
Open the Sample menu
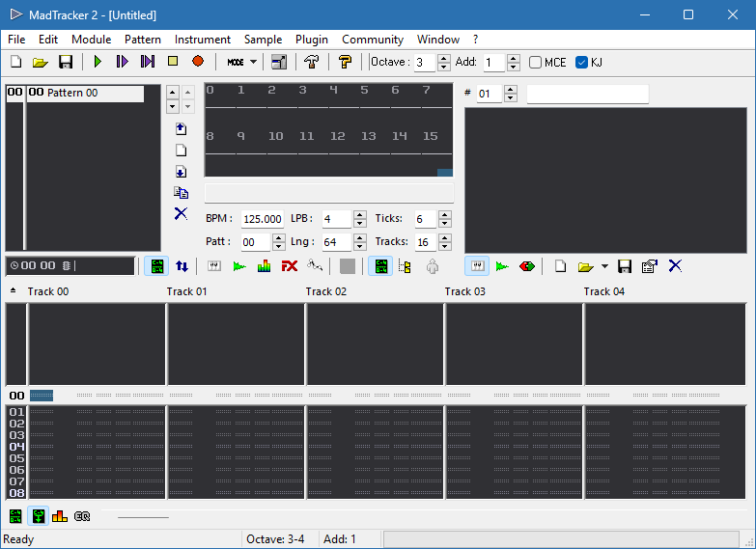click(263, 39)
